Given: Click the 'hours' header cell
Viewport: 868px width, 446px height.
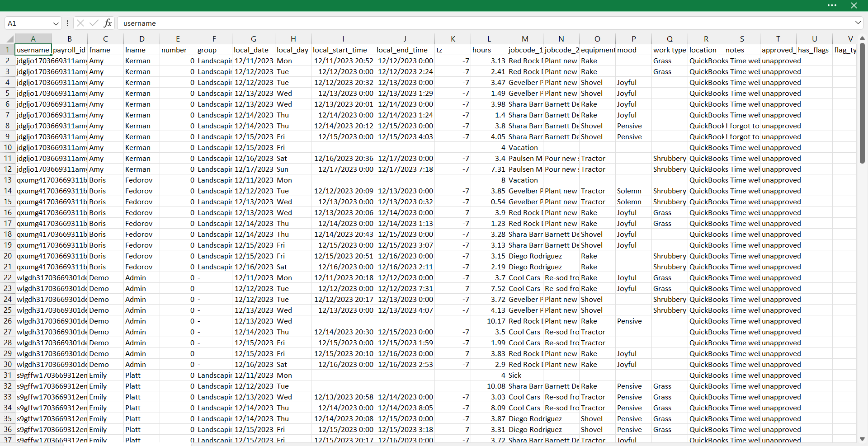Looking at the screenshot, I should [489, 50].
